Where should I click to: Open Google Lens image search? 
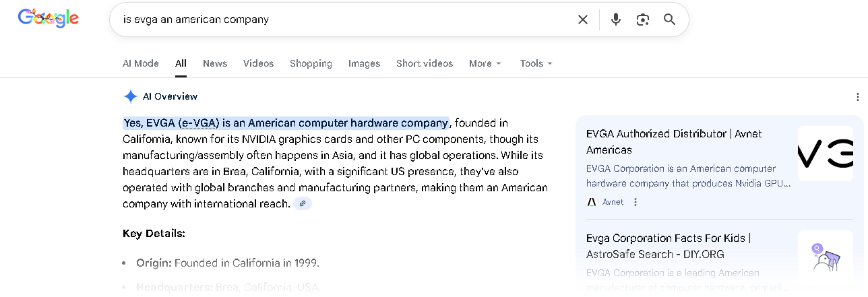[642, 20]
